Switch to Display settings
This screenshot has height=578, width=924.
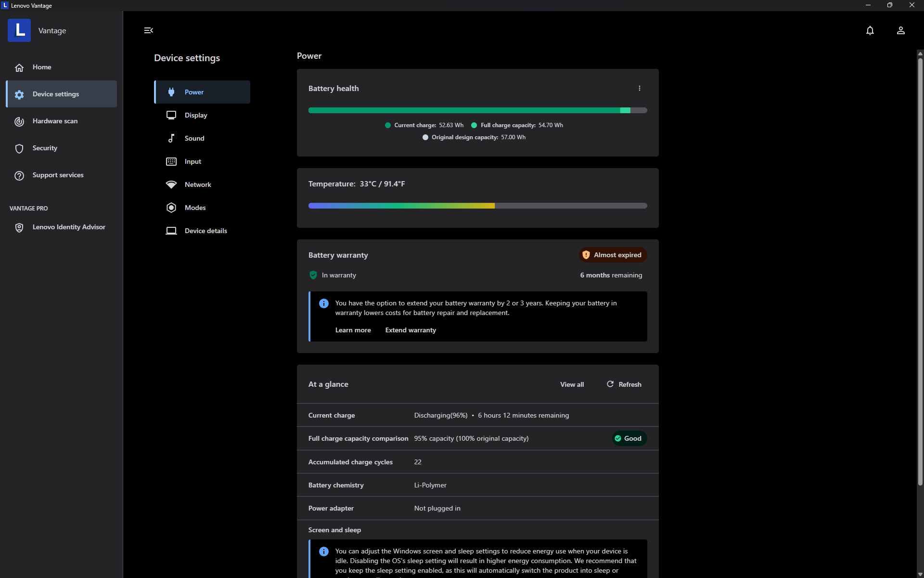coord(202,115)
